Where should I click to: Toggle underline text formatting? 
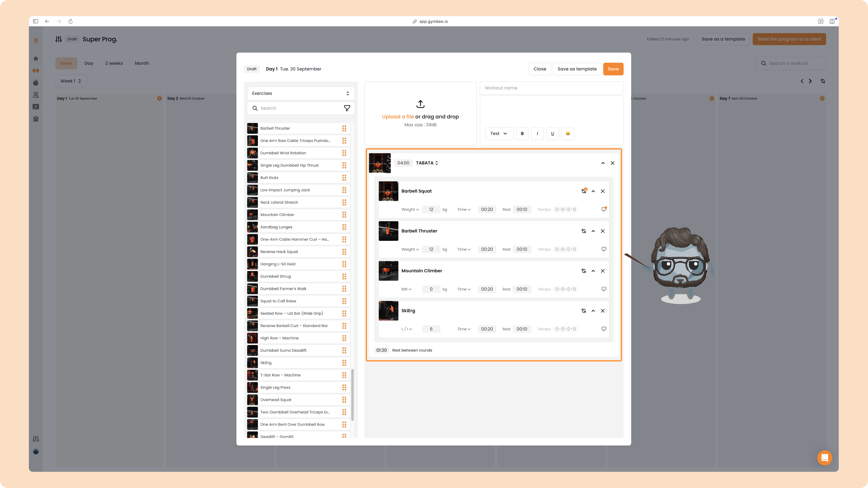tap(553, 133)
